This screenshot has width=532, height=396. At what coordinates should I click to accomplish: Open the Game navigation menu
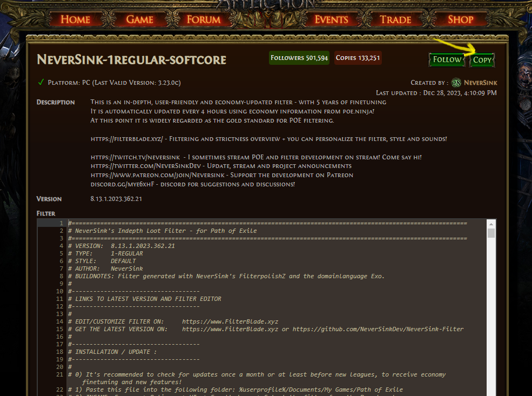pyautogui.click(x=139, y=19)
